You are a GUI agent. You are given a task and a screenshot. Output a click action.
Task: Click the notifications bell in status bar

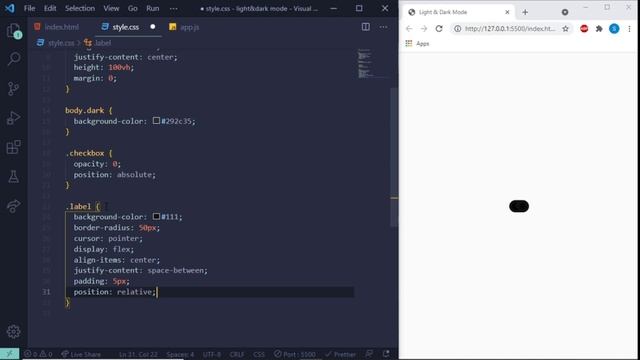[386, 354]
